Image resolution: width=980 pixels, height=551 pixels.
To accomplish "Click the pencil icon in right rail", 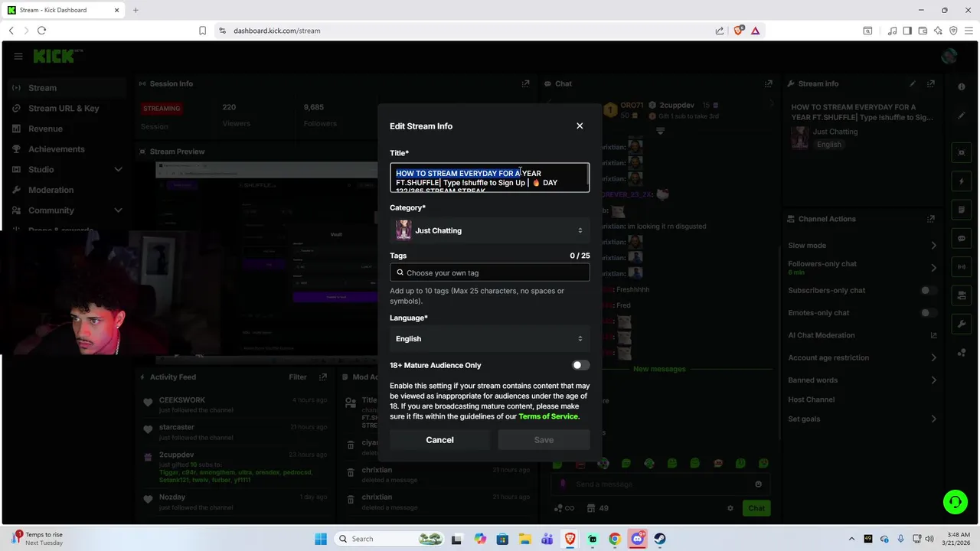I will coord(962,116).
